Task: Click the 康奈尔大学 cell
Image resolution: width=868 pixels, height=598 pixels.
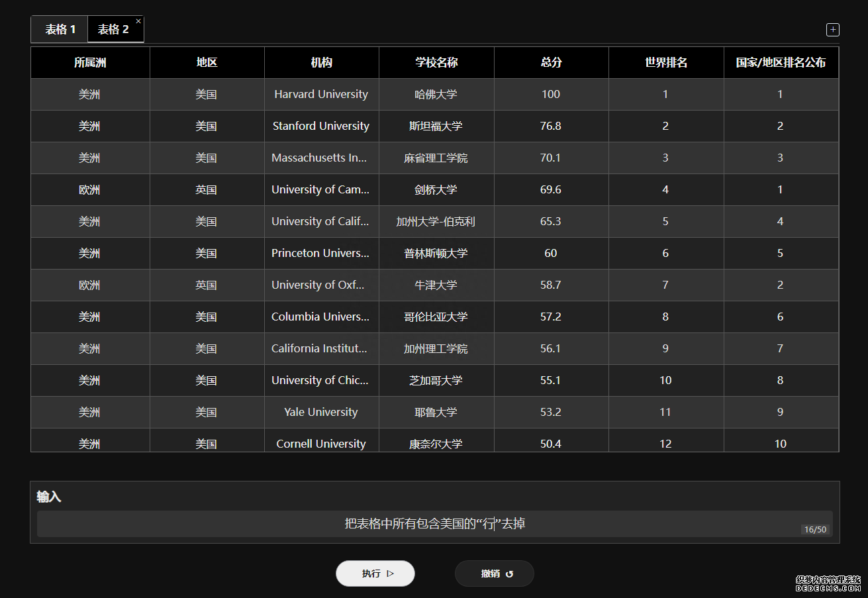Action: pos(436,442)
